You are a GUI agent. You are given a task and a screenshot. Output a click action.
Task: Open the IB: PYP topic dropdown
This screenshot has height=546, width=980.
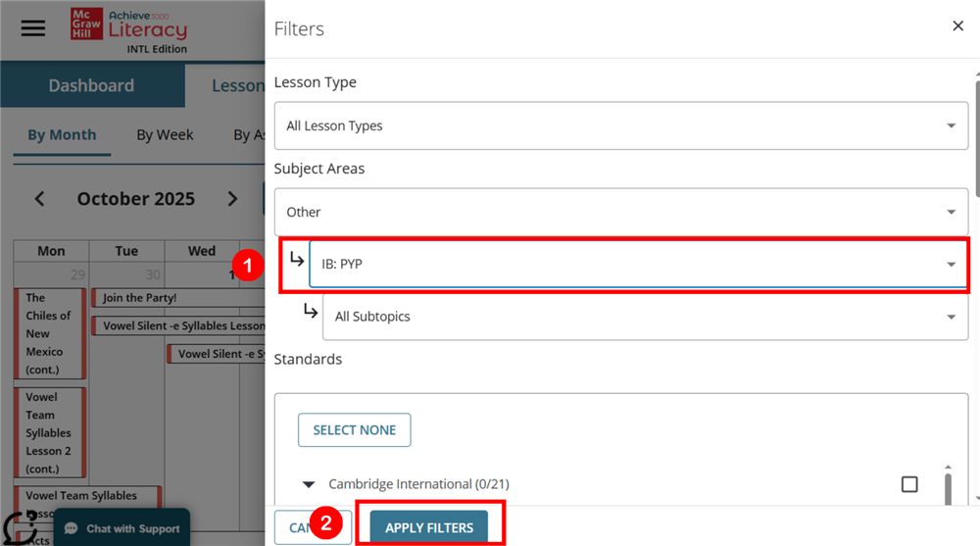[637, 264]
